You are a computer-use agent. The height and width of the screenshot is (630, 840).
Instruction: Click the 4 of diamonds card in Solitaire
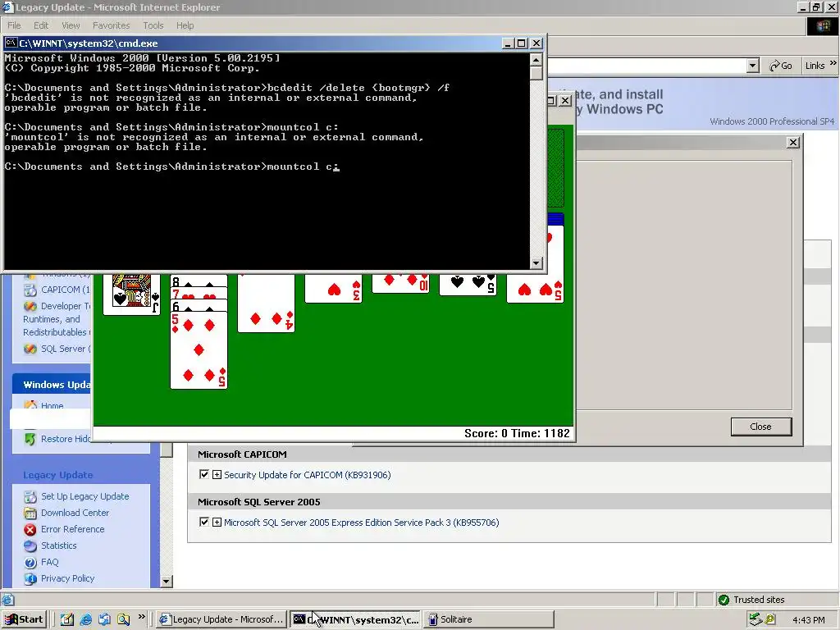[267, 304]
